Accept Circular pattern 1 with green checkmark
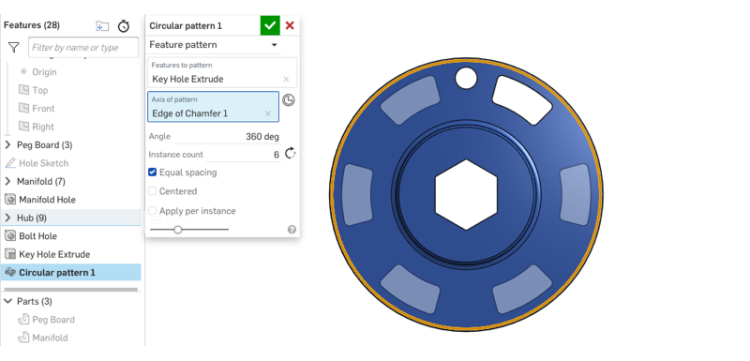The height and width of the screenshot is (361, 750). (x=270, y=25)
